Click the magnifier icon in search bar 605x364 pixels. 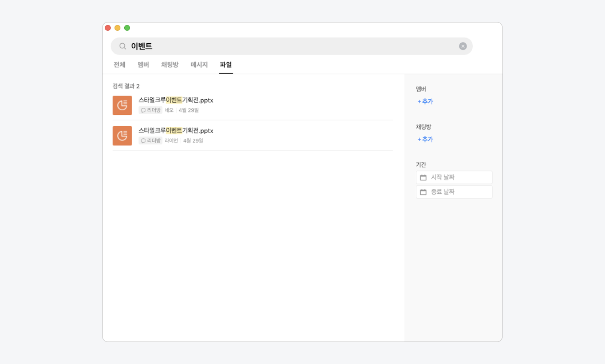[x=123, y=46]
